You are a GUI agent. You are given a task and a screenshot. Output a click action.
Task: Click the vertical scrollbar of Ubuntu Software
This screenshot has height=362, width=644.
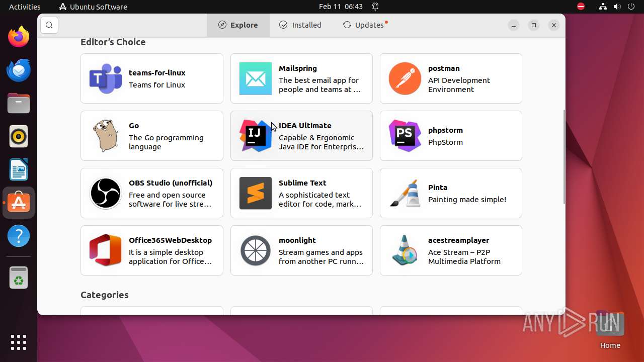click(x=563, y=157)
